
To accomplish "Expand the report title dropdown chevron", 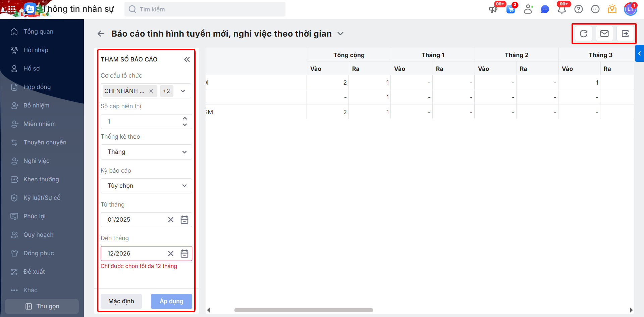I will click(x=340, y=34).
